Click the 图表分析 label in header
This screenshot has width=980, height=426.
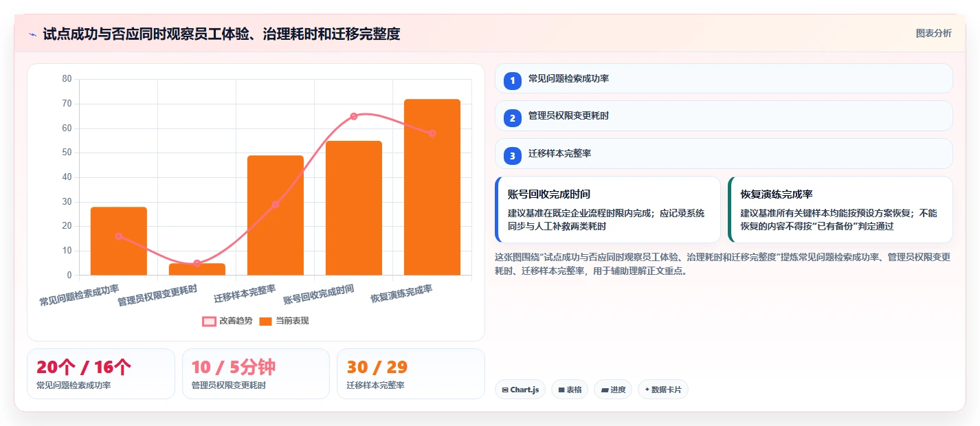(933, 33)
